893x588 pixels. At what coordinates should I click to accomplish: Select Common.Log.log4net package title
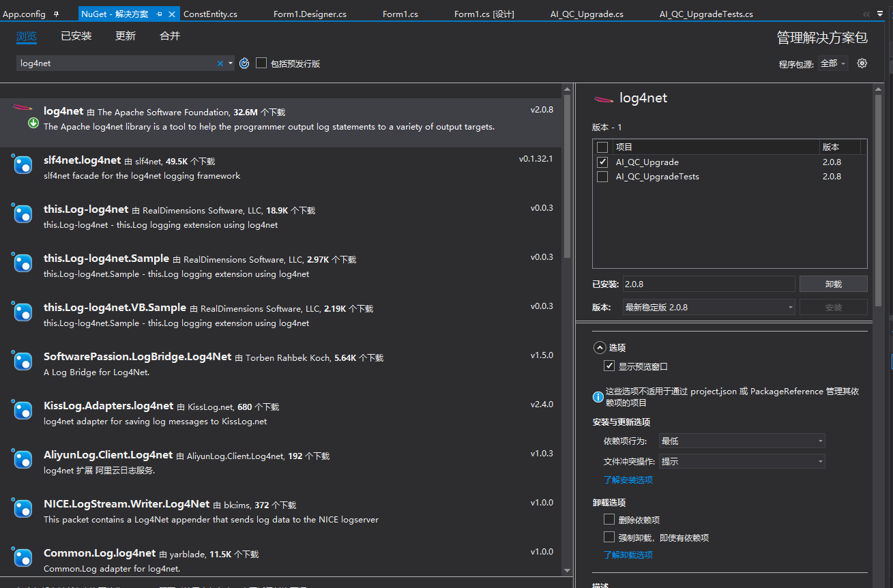coord(100,553)
